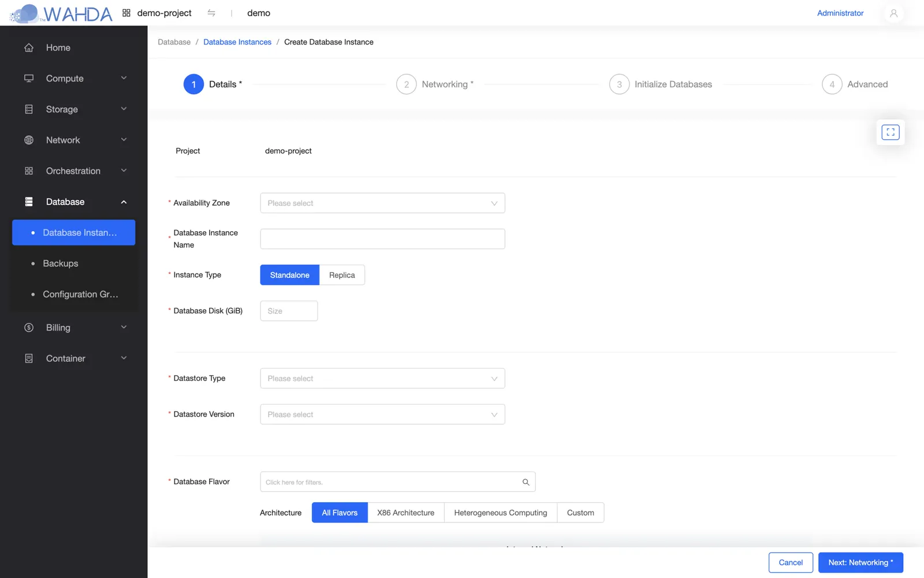Choose Custom architecture option
The height and width of the screenshot is (578, 924).
coord(580,513)
